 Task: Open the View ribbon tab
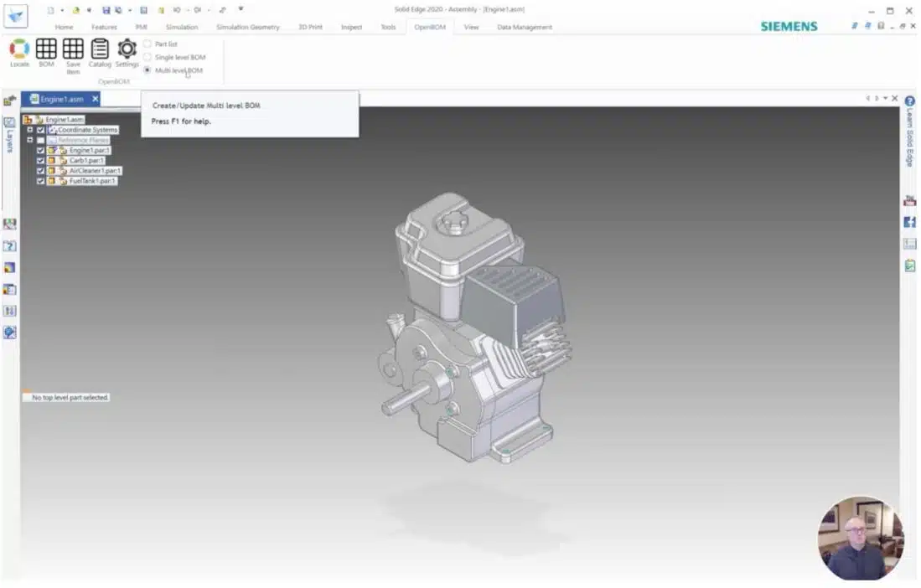[471, 27]
